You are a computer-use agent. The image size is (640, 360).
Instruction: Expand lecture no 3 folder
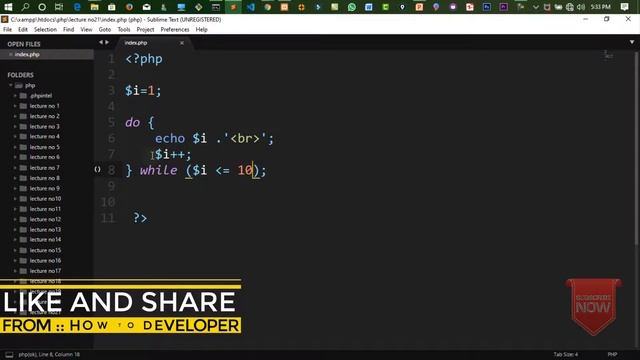tap(15, 127)
